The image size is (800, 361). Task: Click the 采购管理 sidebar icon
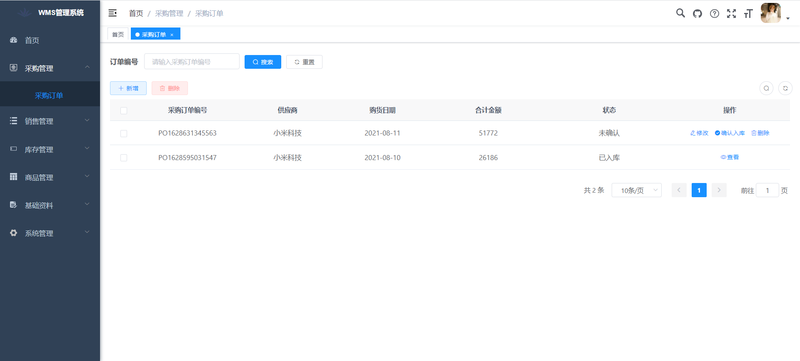14,68
